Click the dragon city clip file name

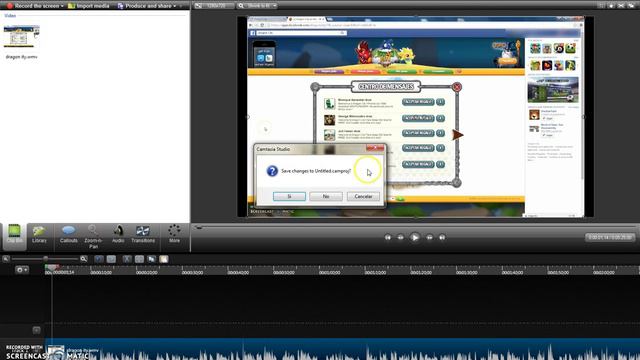click(21, 57)
